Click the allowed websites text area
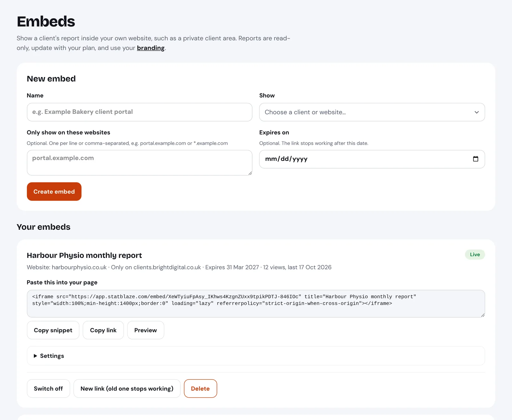Viewport: 512px width, 420px height. pyautogui.click(x=140, y=163)
